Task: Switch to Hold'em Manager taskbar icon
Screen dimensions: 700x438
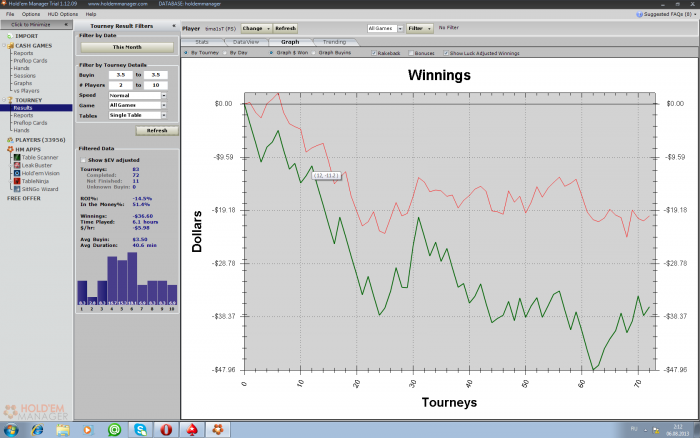Action: (x=218, y=430)
